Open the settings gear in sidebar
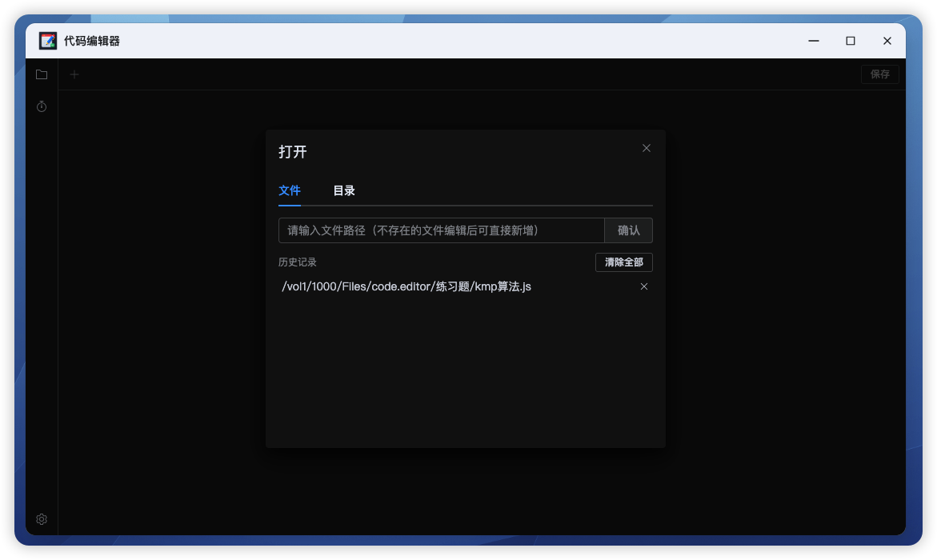The height and width of the screenshot is (560, 937). click(42, 519)
